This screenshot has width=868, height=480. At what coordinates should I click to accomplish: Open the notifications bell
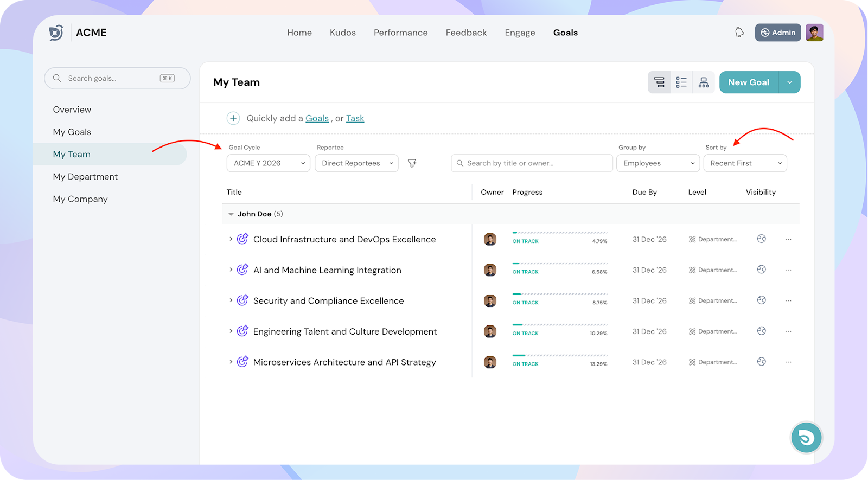click(739, 33)
